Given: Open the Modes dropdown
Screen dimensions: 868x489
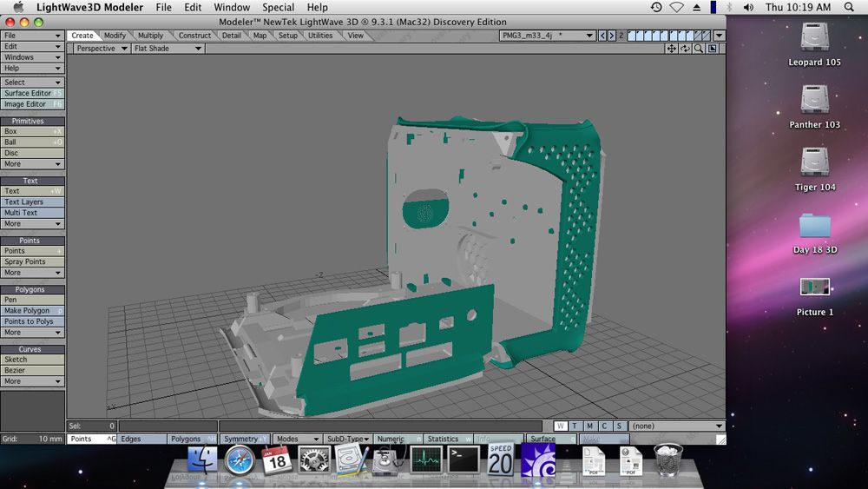Looking at the screenshot, I should click(297, 439).
